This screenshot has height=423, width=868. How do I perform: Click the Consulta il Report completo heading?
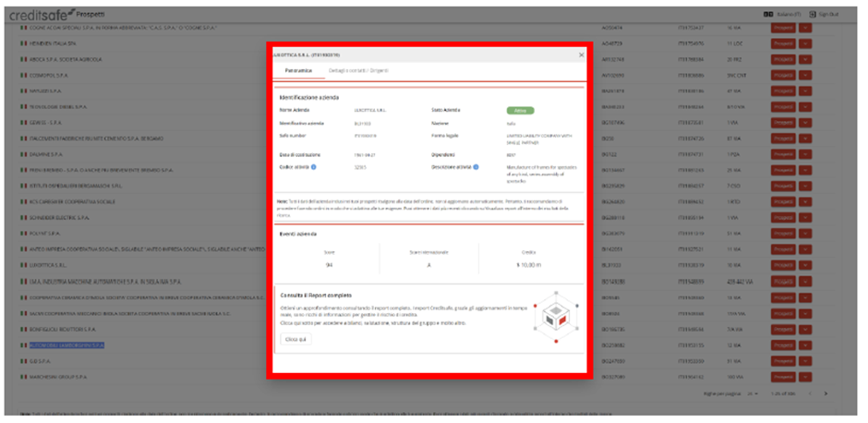pyautogui.click(x=316, y=296)
